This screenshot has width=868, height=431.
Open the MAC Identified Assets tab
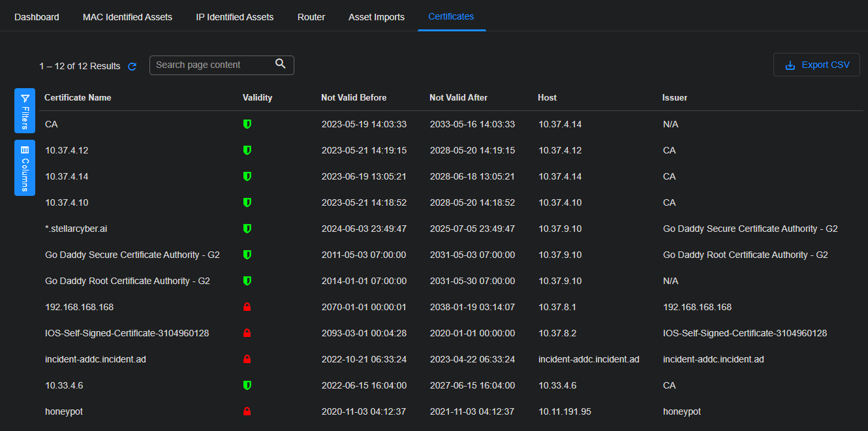[127, 17]
